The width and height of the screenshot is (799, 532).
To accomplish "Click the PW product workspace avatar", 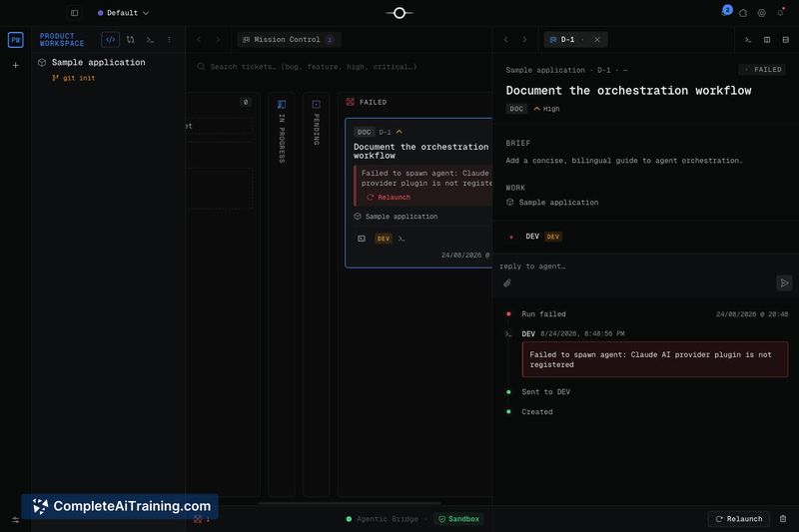I will pos(15,40).
